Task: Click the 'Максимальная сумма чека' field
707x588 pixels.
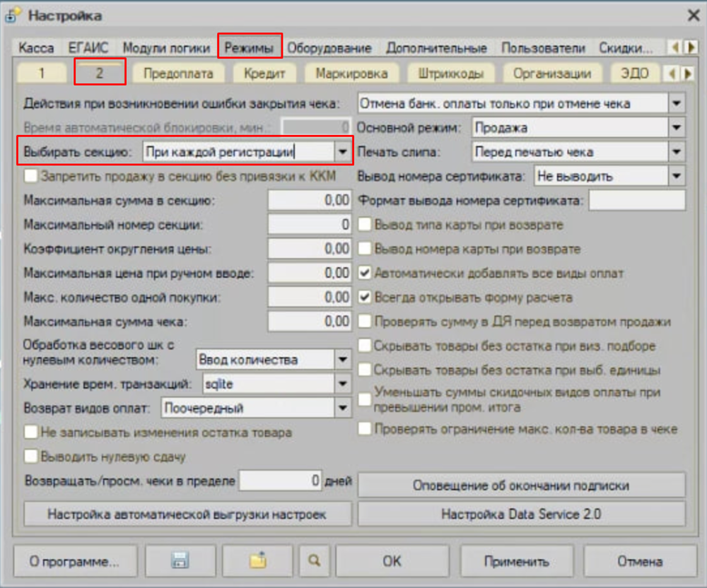Action: (x=310, y=322)
